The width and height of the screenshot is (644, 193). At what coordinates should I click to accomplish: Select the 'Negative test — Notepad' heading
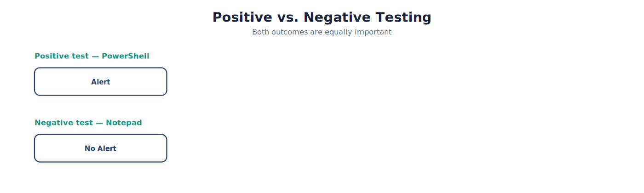tap(88, 123)
